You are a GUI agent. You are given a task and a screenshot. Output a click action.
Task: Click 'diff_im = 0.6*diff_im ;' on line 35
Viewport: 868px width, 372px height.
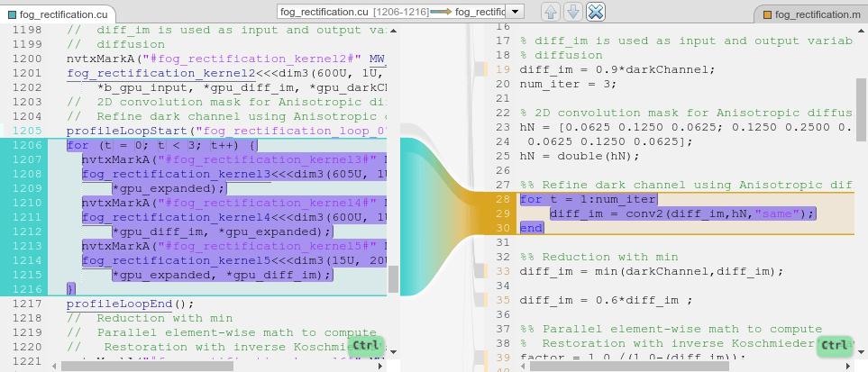pos(607,300)
